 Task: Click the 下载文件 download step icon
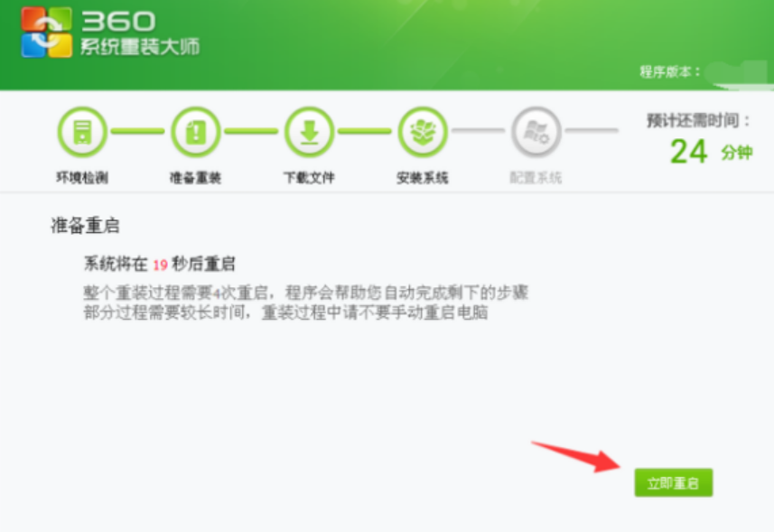click(309, 132)
